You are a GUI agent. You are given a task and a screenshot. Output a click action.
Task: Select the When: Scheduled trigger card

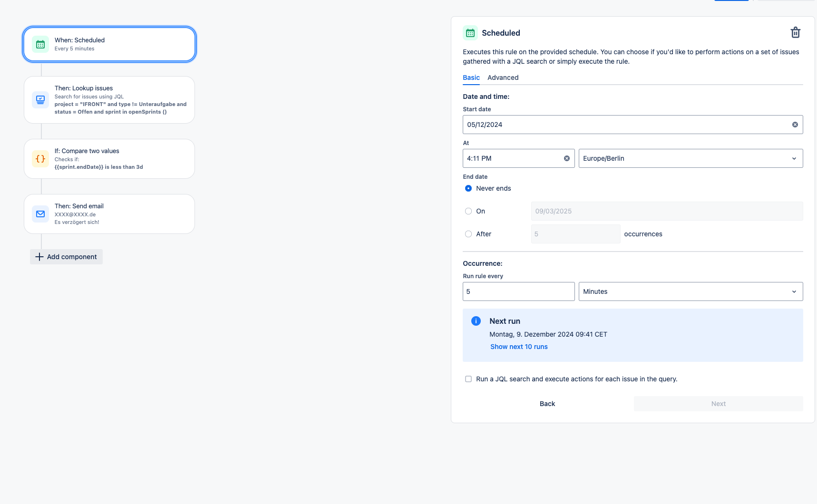(x=109, y=44)
